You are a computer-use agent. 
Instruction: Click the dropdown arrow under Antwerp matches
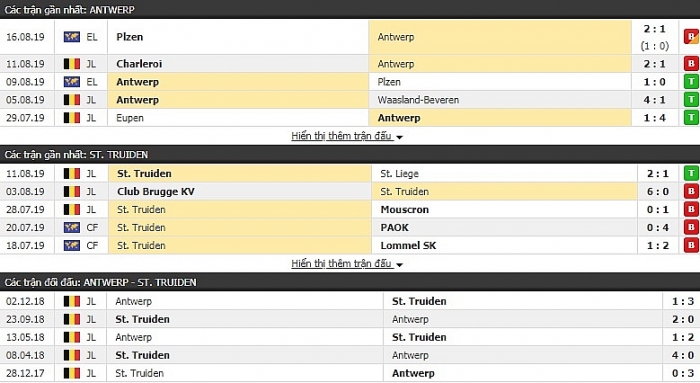pos(399,137)
